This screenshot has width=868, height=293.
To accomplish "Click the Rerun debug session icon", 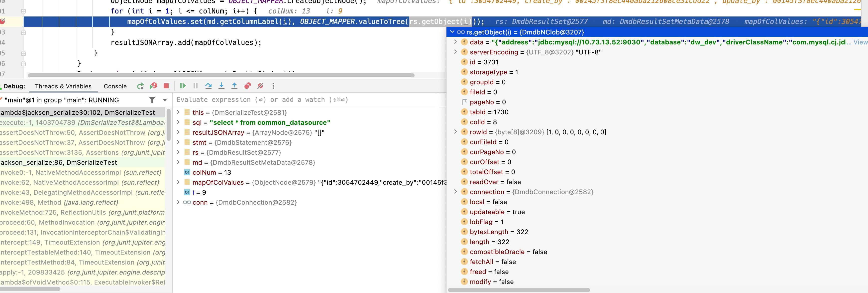I will [140, 86].
